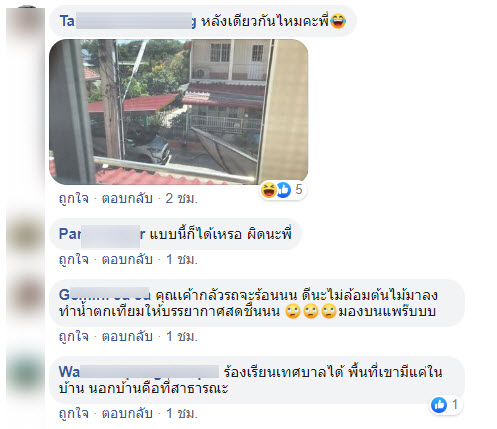Viewport: 497px width, 429px height.
Task: Like the photo comment via ถูกใจ
Action: pos(74,199)
